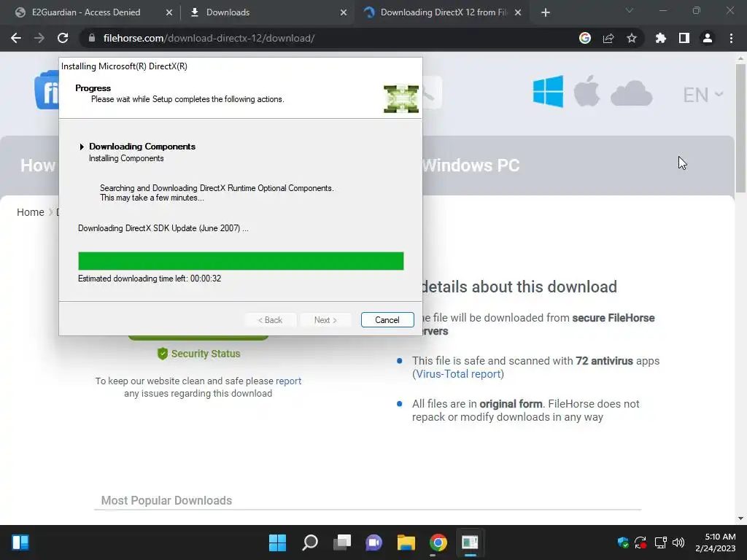747x560 pixels.
Task: Click the FileHorse logo
Action: click(47, 90)
